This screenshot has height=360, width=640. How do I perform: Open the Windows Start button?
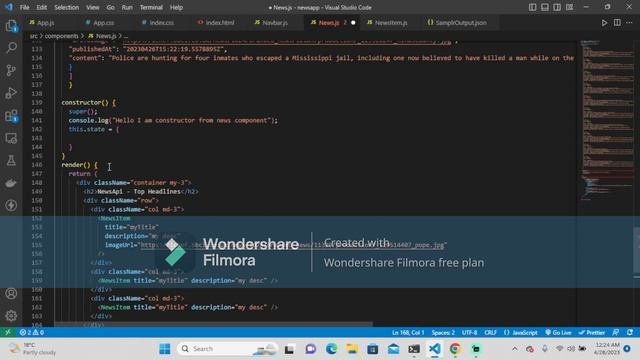[x=165, y=349]
